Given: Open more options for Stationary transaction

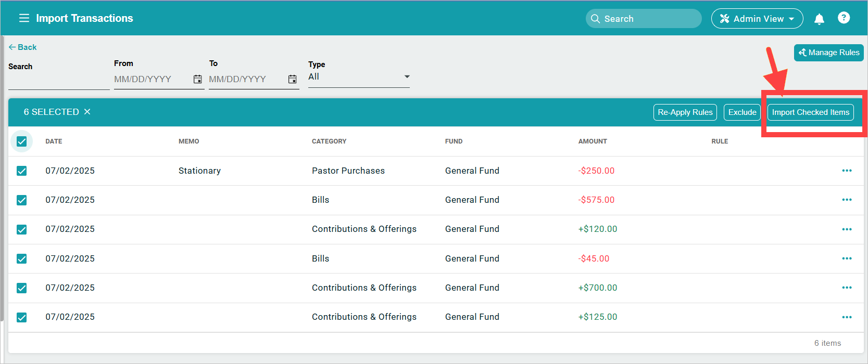Looking at the screenshot, I should click(x=847, y=171).
